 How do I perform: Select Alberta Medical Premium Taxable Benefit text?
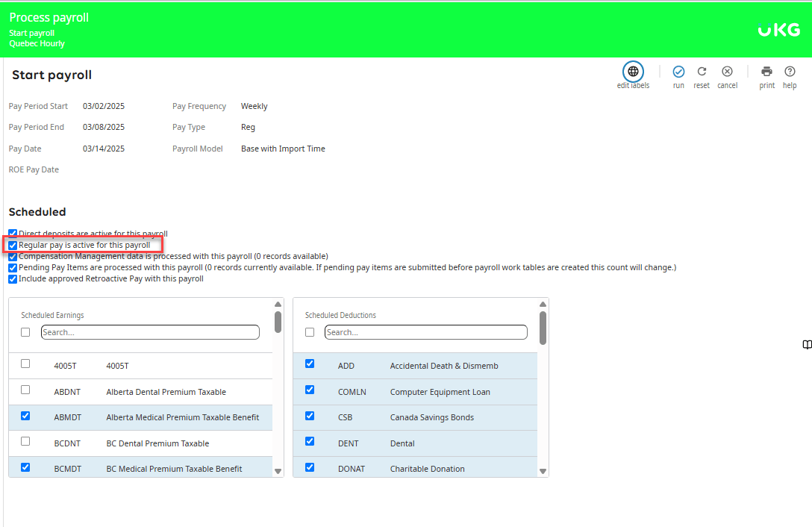(182, 417)
